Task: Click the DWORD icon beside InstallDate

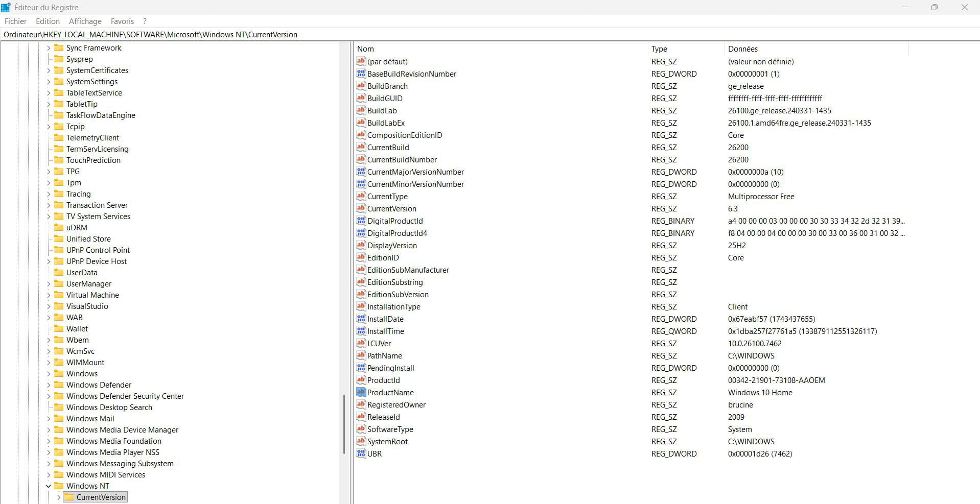Action: coord(361,319)
